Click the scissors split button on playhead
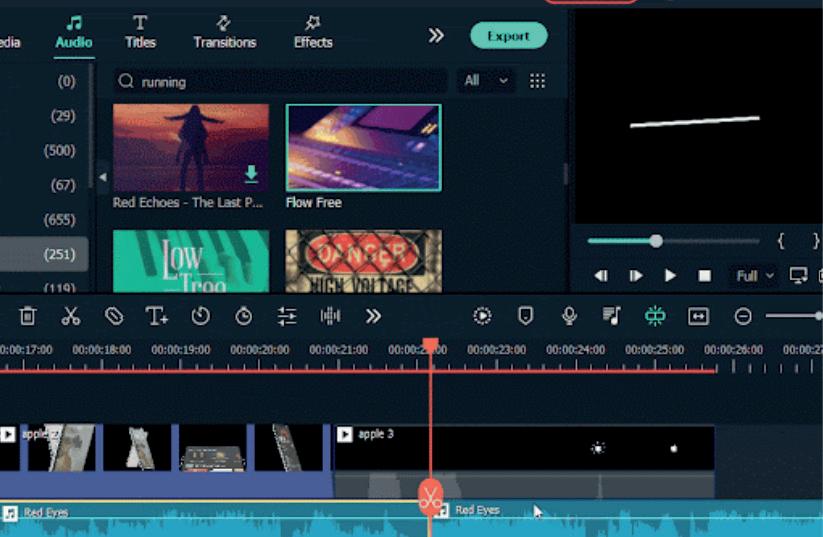The image size is (823, 537). pyautogui.click(x=430, y=497)
